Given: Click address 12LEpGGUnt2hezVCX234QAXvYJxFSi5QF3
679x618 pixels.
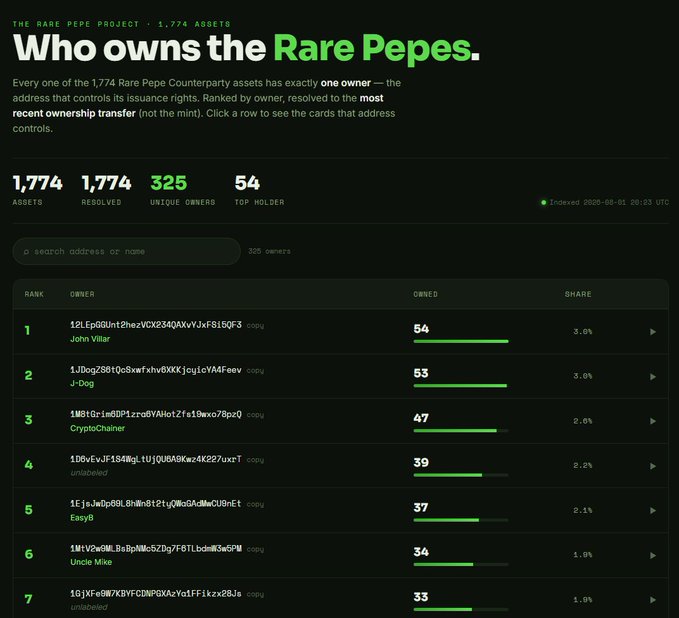Looking at the screenshot, I should coord(156,325).
